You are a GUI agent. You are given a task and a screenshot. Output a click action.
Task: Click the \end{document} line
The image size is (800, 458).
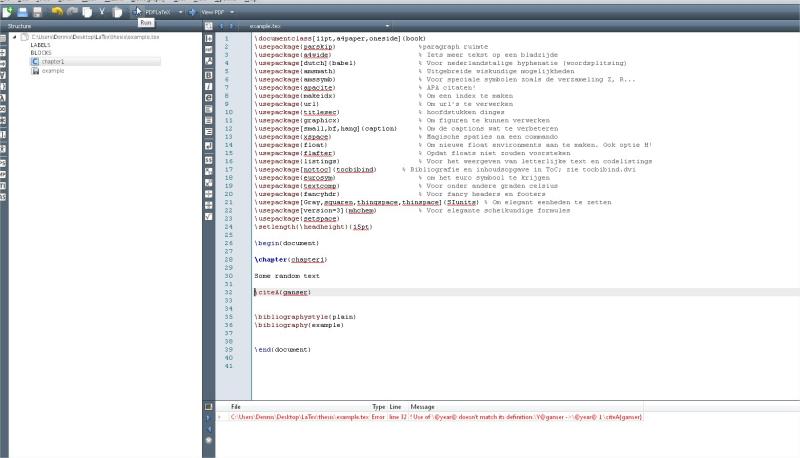(x=283, y=349)
